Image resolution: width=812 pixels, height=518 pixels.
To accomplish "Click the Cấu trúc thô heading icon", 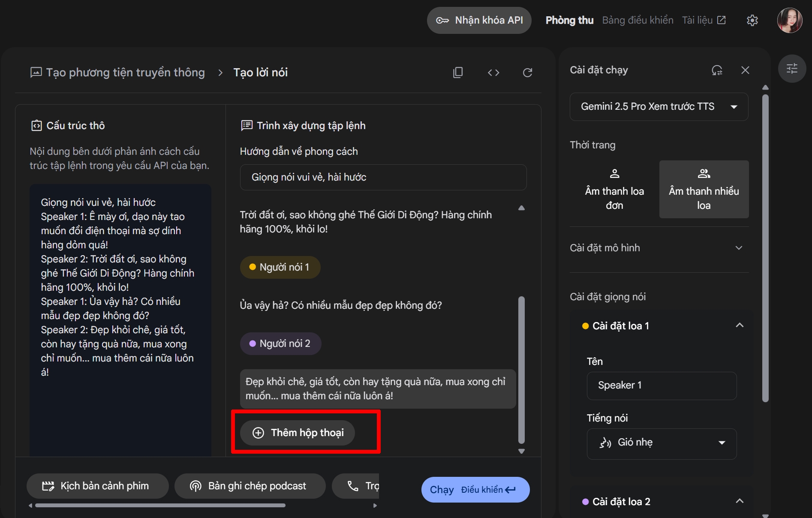I will 36,126.
